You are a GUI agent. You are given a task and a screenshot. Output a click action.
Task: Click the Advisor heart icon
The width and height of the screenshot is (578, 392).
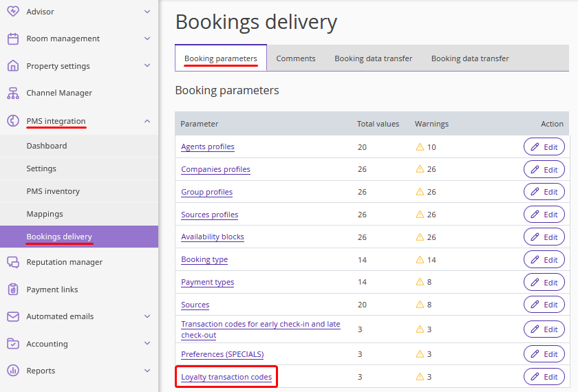13,12
